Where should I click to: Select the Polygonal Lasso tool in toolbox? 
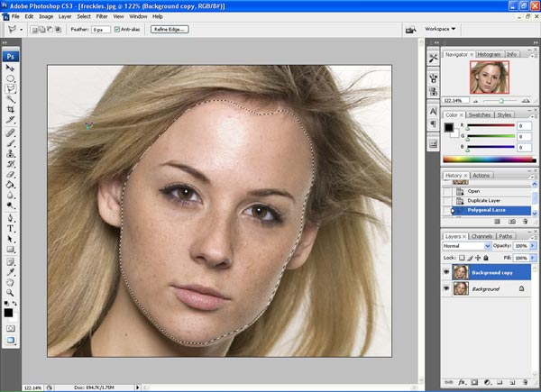(x=10, y=88)
